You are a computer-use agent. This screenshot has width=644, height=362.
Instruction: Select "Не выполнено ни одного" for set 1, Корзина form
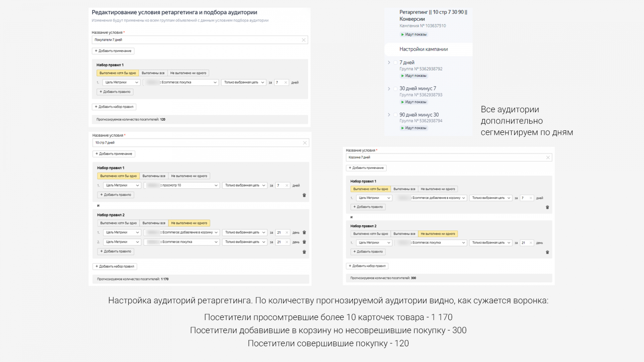pos(438,189)
